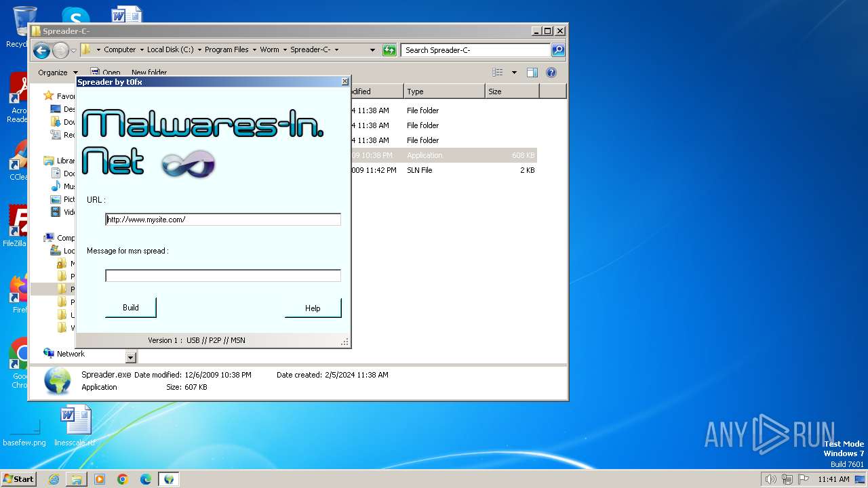868x488 pixels.
Task: Open Action Center flag icon
Action: pos(802,479)
